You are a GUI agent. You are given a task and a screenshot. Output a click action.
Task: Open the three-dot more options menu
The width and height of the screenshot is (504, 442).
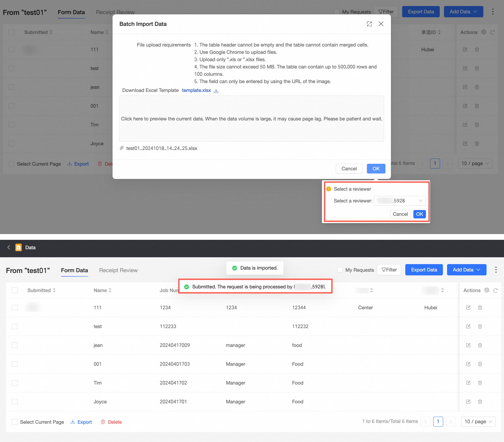[x=496, y=270]
